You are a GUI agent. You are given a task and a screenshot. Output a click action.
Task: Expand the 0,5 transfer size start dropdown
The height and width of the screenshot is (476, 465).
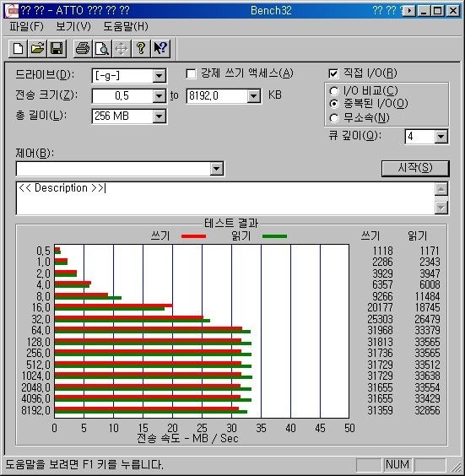click(x=160, y=96)
